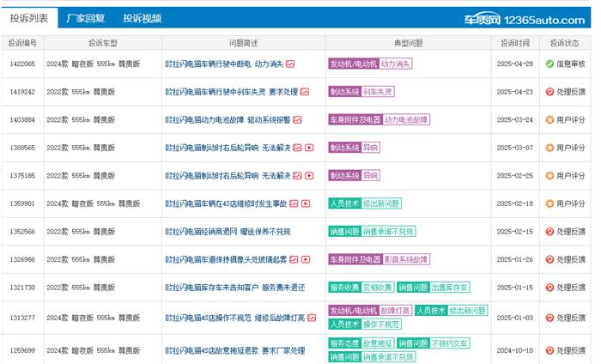Click 处理反馈 status icon in row 1313277

(x=549, y=318)
